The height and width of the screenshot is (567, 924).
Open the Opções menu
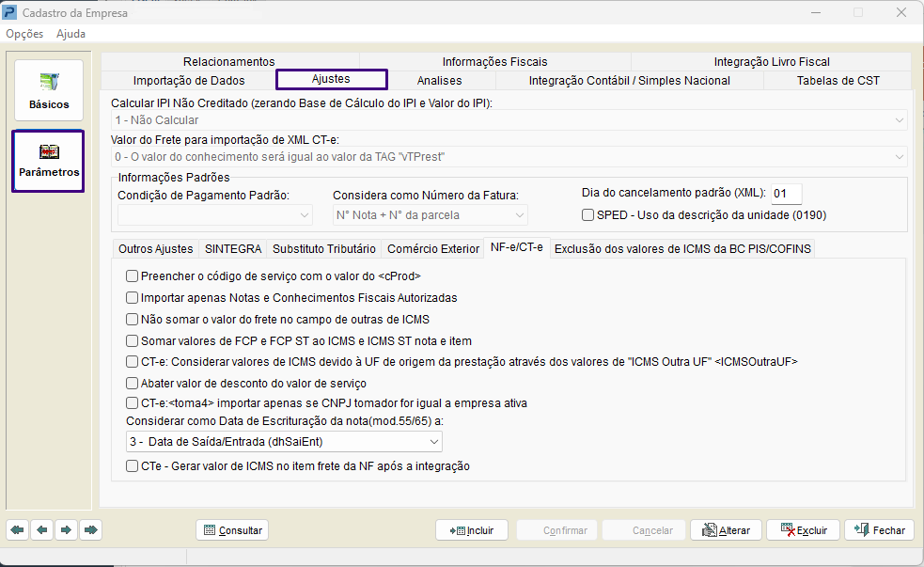click(24, 34)
